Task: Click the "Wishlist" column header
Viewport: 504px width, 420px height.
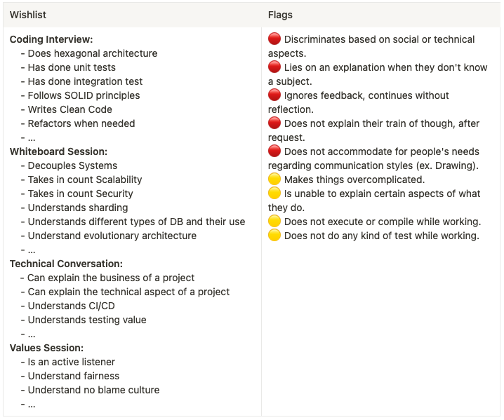Action: [28, 15]
